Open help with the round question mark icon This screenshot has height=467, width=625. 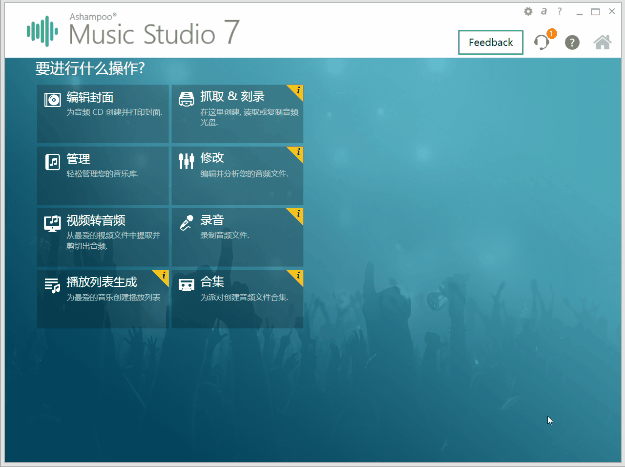tap(572, 42)
